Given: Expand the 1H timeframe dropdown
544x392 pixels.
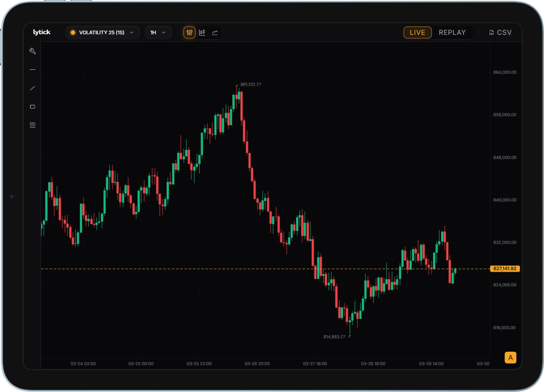Looking at the screenshot, I should [158, 32].
